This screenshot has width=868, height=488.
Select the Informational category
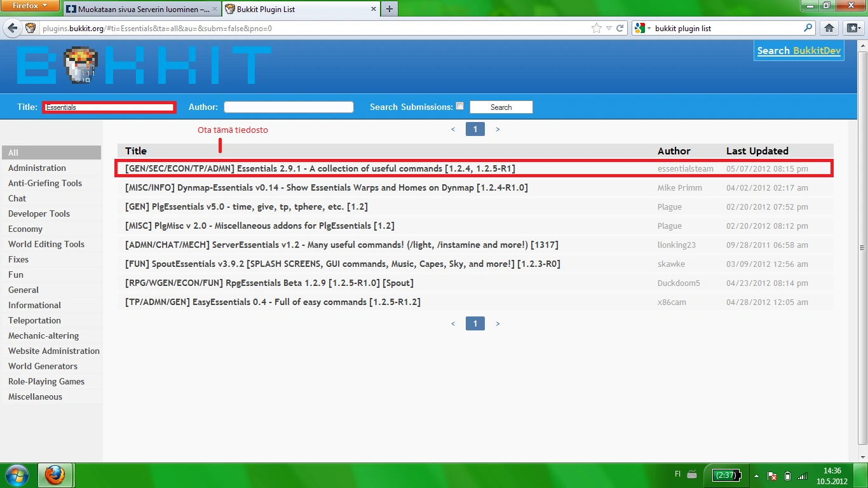click(x=51, y=305)
